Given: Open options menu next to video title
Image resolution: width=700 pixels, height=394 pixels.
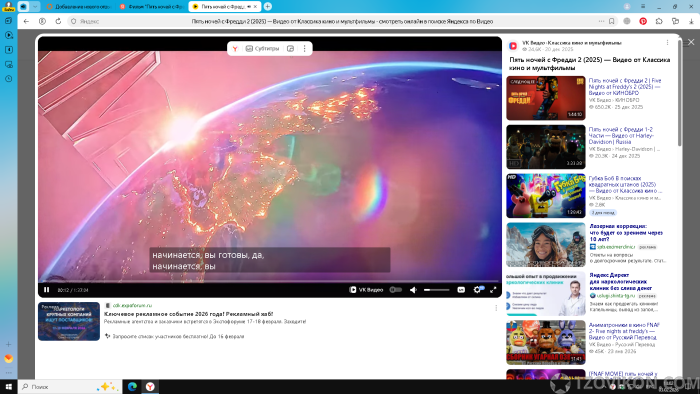Looking at the screenshot, I should pyautogui.click(x=667, y=43).
